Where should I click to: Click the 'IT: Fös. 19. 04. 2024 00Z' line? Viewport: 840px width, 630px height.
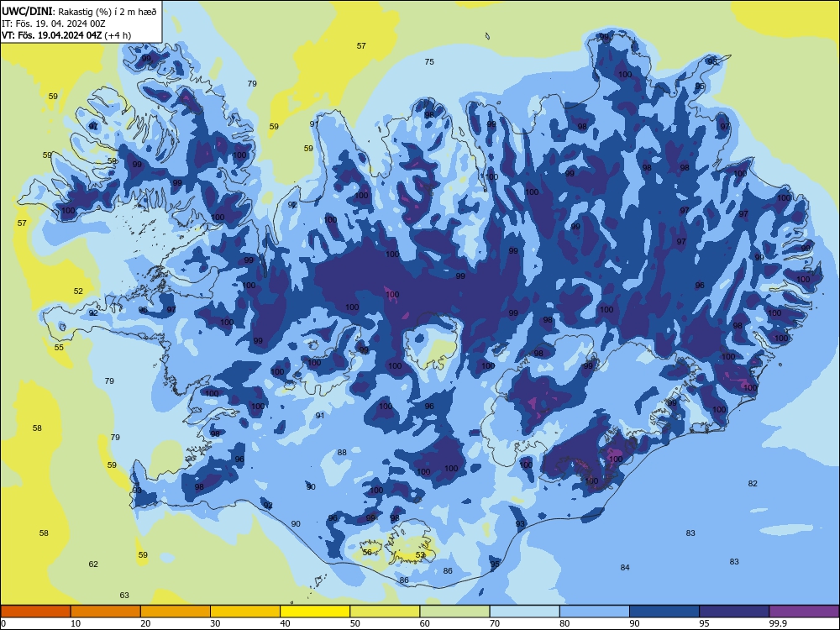tap(54, 24)
